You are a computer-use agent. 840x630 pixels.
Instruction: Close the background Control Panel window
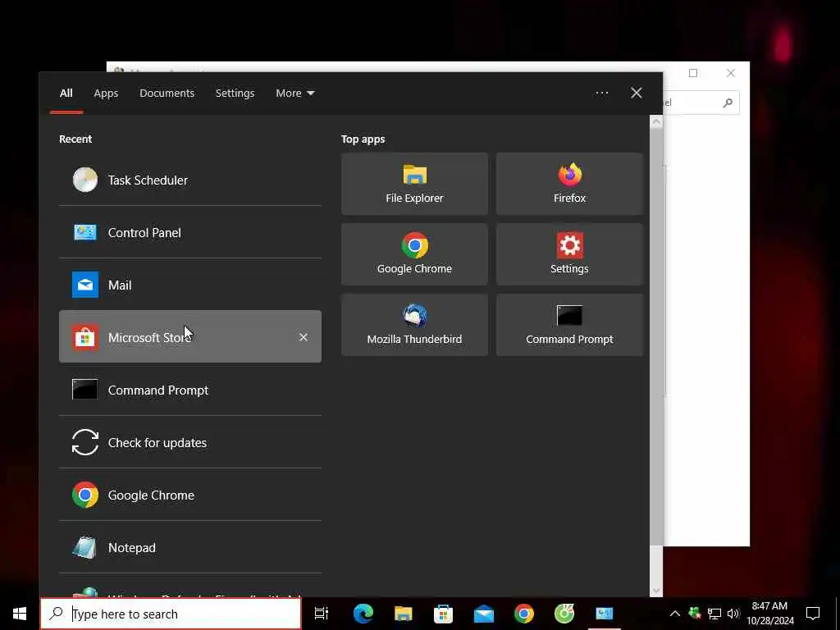[x=731, y=73]
